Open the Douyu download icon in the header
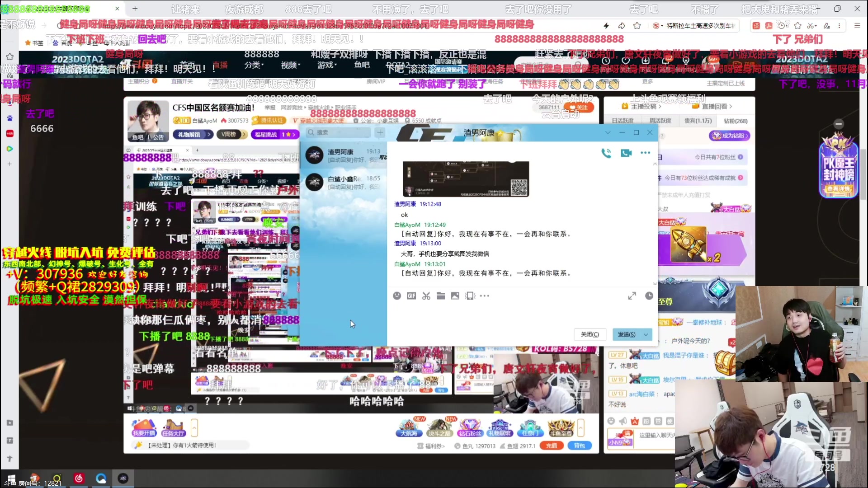Viewport: 868px width, 488px height. coord(646,61)
